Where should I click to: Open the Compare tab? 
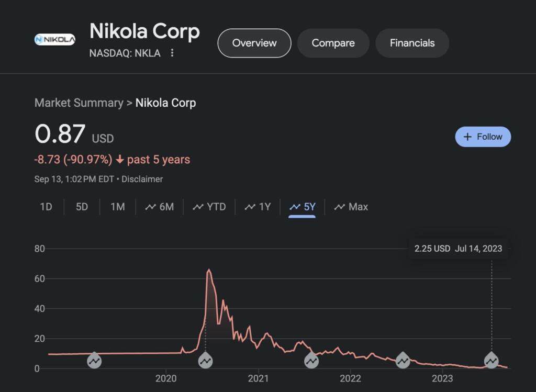[x=333, y=43]
